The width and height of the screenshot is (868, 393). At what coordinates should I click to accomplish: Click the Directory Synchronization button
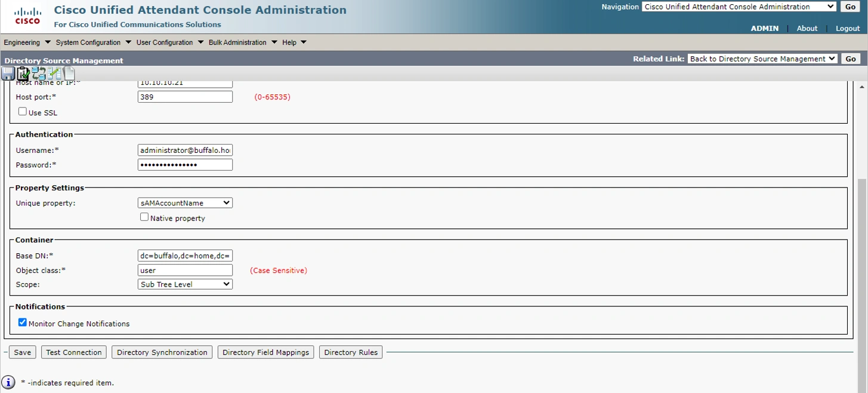click(162, 352)
